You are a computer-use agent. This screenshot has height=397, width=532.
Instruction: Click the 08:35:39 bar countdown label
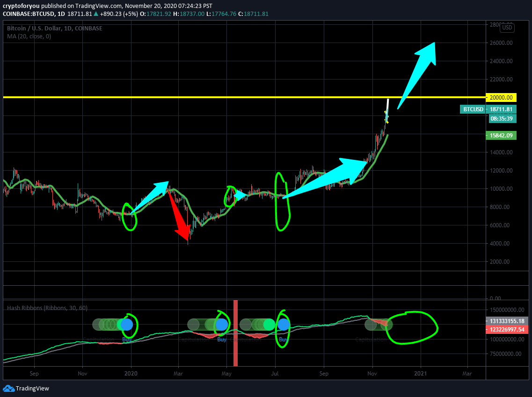click(502, 119)
